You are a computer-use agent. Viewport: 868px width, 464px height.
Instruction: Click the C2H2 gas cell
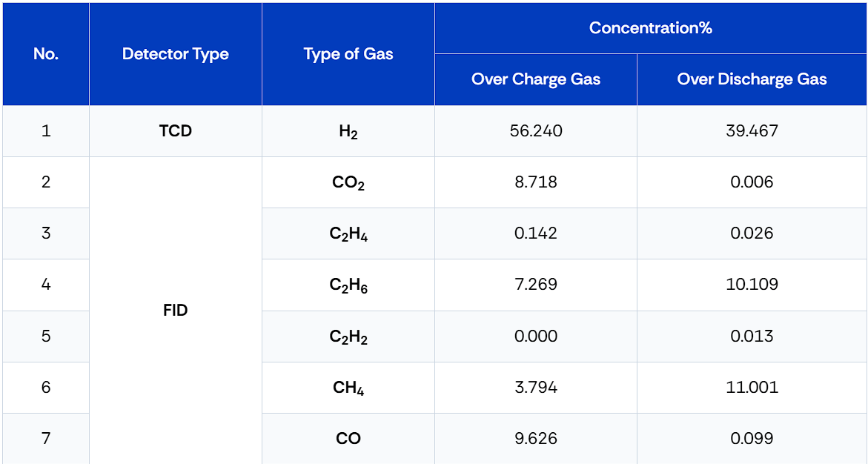tap(348, 337)
